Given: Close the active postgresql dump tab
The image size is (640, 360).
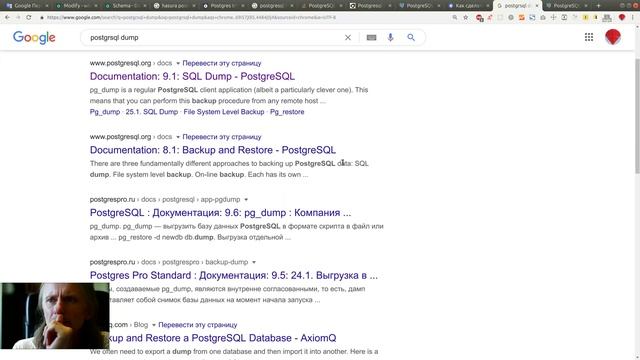Looking at the screenshot, I should click(537, 6).
